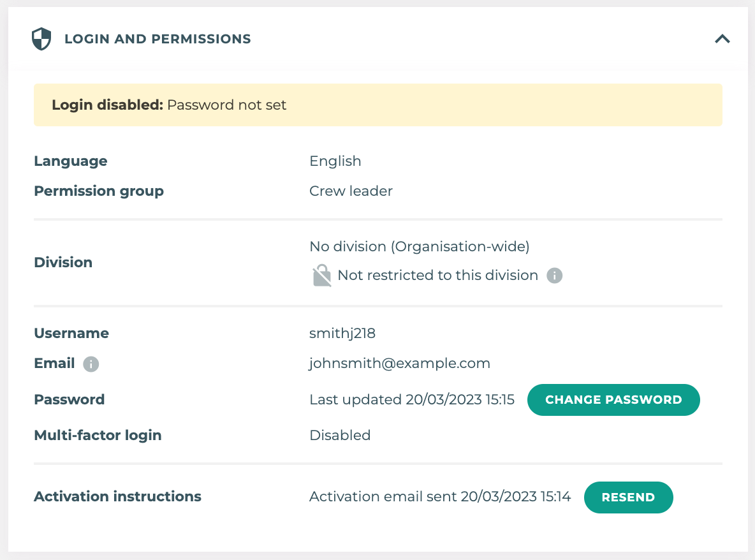Click the Crew leader permission group value
This screenshot has height=560, width=755.
pyautogui.click(x=351, y=191)
